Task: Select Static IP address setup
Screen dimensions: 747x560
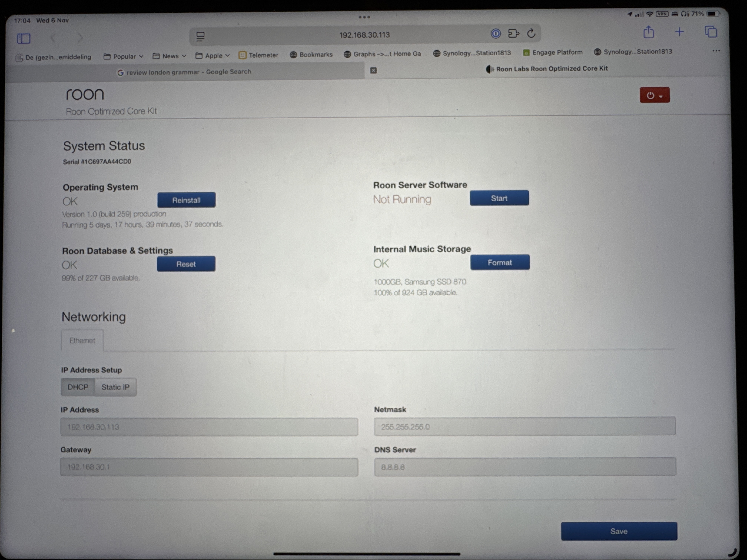Action: [115, 387]
